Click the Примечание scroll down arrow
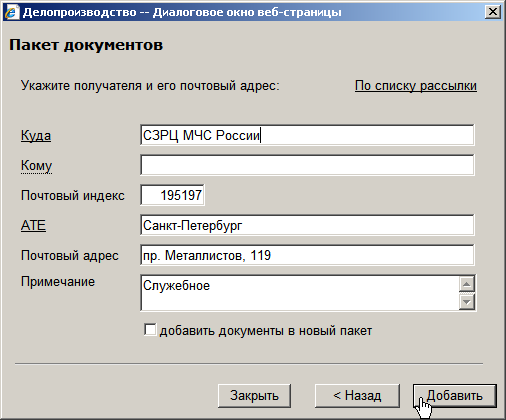This screenshot has height=420, width=506. click(x=467, y=302)
